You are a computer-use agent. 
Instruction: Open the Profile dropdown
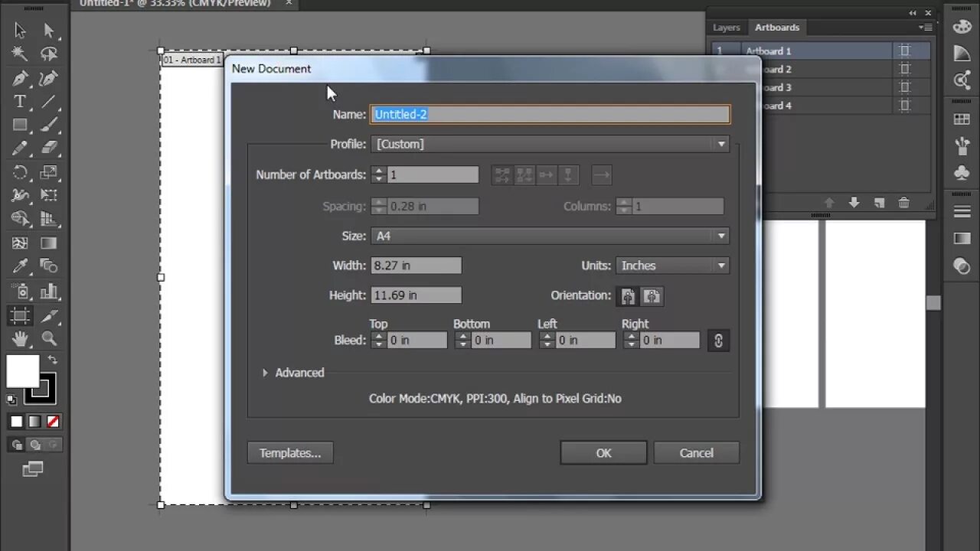pyautogui.click(x=720, y=144)
